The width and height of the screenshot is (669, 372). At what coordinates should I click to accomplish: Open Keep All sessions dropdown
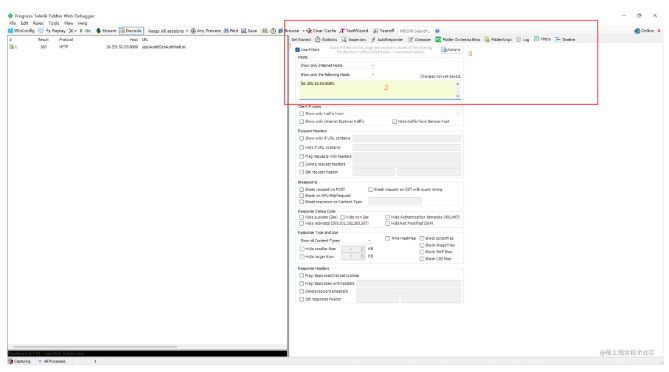tap(168, 31)
